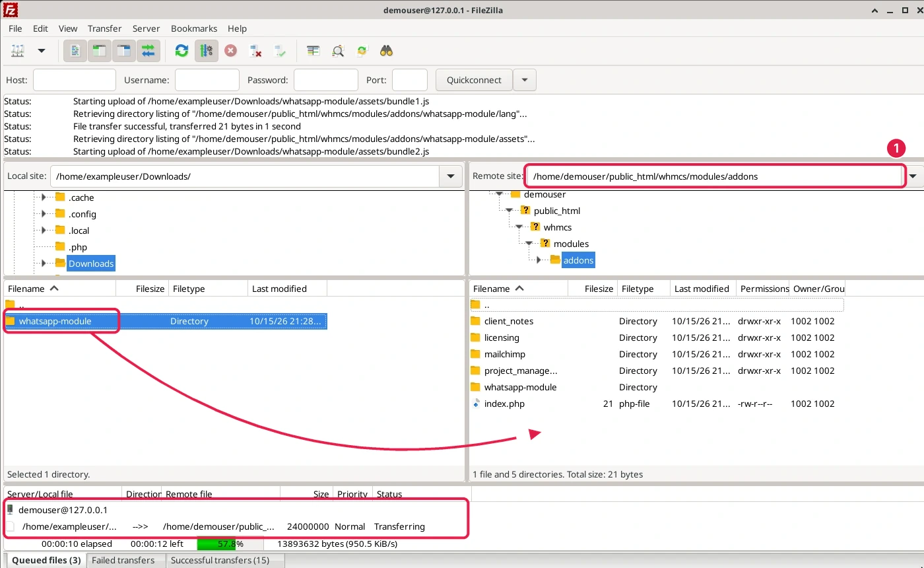Collapse the whmcs remote folder
Image resolution: width=924 pixels, height=568 pixels.
pos(519,227)
